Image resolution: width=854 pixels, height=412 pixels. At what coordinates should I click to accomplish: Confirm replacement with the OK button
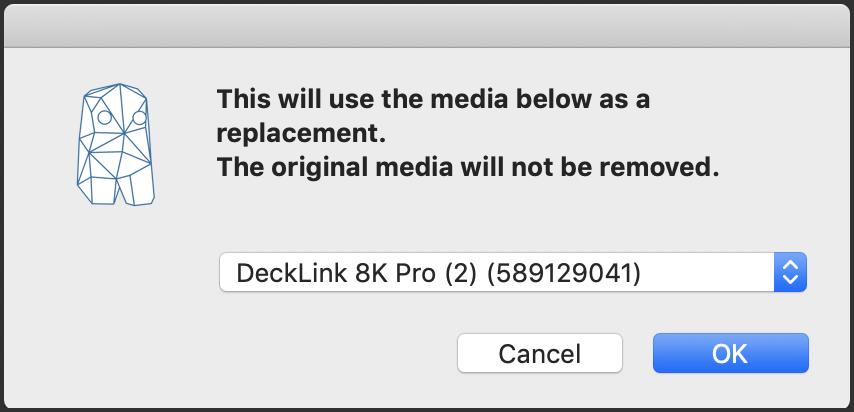(730, 353)
